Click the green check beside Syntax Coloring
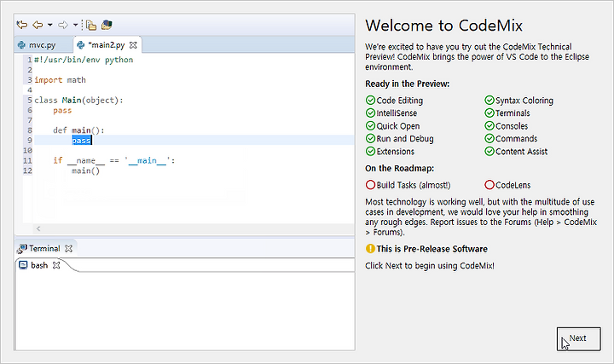The image size is (614, 364). pos(489,101)
